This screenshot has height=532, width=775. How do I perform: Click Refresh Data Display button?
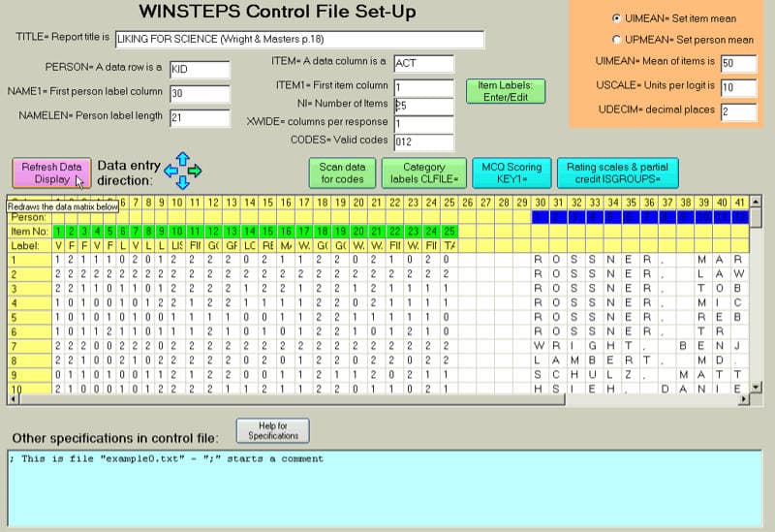(x=52, y=173)
